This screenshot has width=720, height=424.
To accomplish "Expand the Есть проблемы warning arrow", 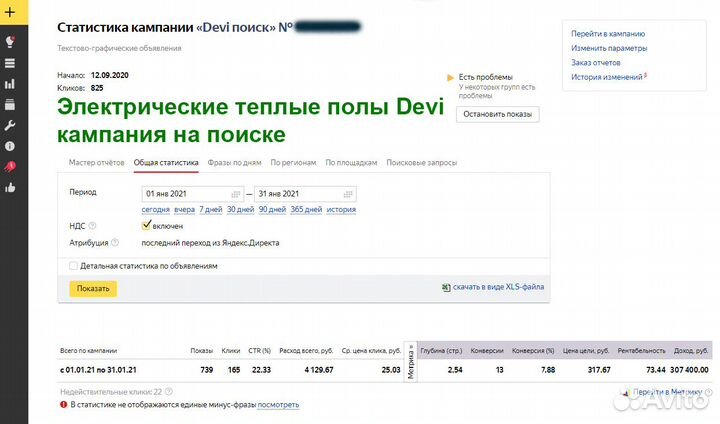I will [x=450, y=78].
